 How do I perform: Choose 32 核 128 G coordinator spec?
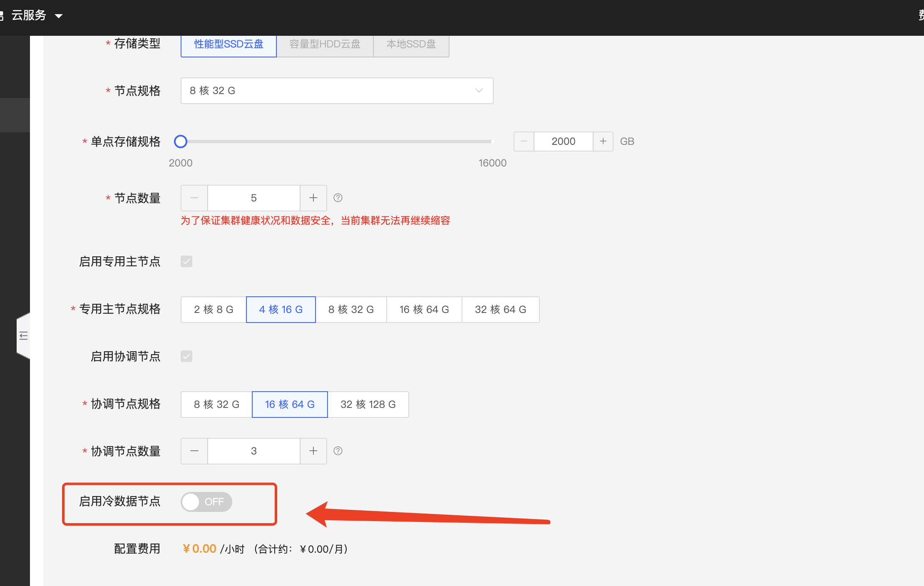(368, 405)
